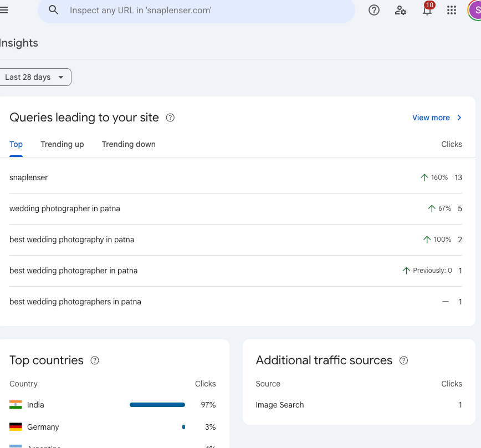Select the India country row label

pos(35,405)
